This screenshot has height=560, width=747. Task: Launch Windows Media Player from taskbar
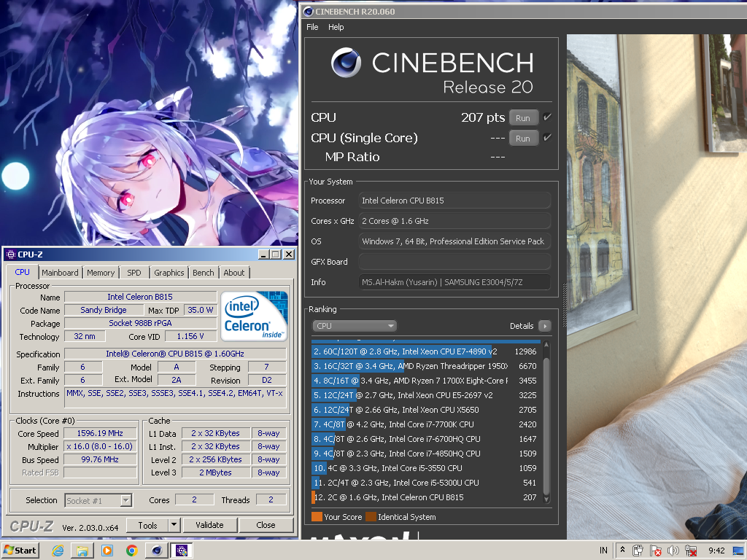(x=107, y=551)
